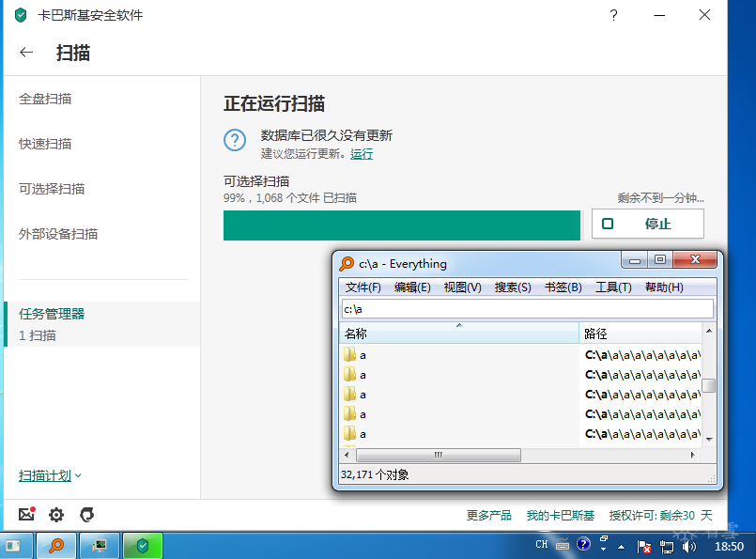Open 我的卡巴斯基 link
Screen dimensions: 756x559
coord(561,515)
